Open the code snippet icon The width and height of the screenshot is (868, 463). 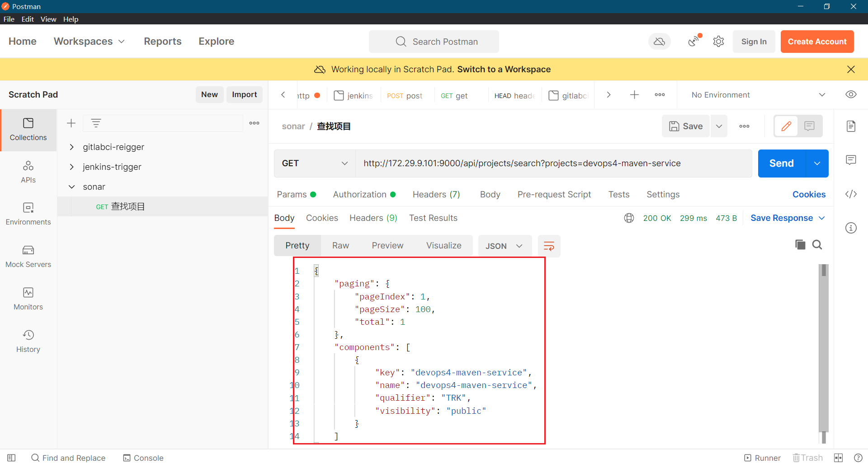tap(851, 194)
